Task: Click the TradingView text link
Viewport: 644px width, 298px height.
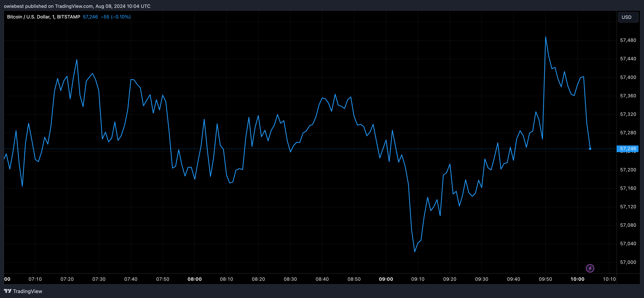Action: [x=27, y=291]
